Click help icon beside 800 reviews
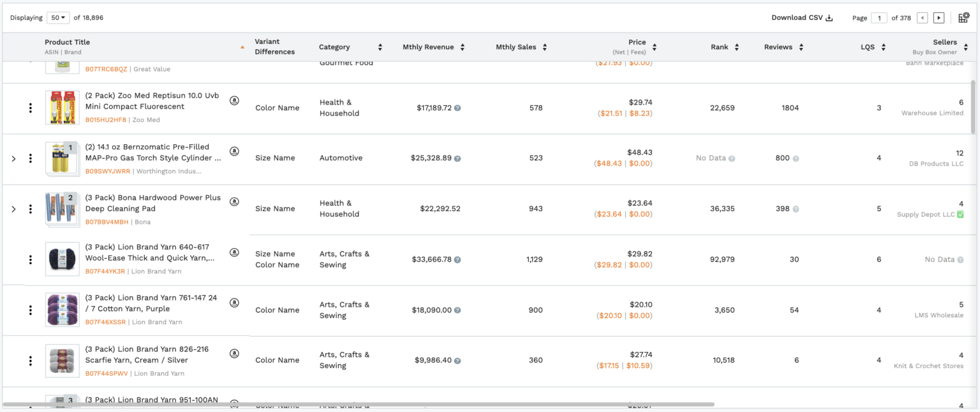 [x=796, y=158]
